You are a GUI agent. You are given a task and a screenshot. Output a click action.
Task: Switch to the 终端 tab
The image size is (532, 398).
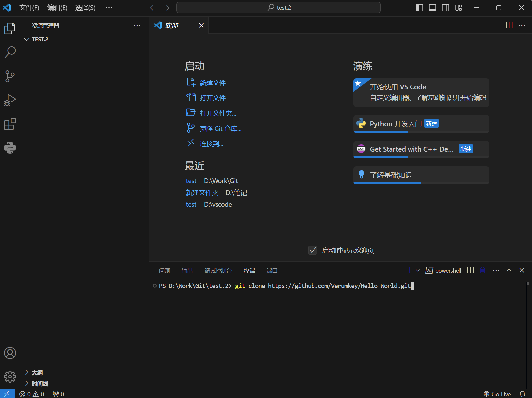tap(249, 271)
